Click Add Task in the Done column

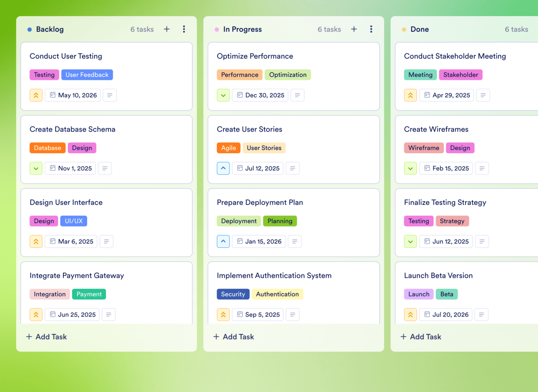420,336
